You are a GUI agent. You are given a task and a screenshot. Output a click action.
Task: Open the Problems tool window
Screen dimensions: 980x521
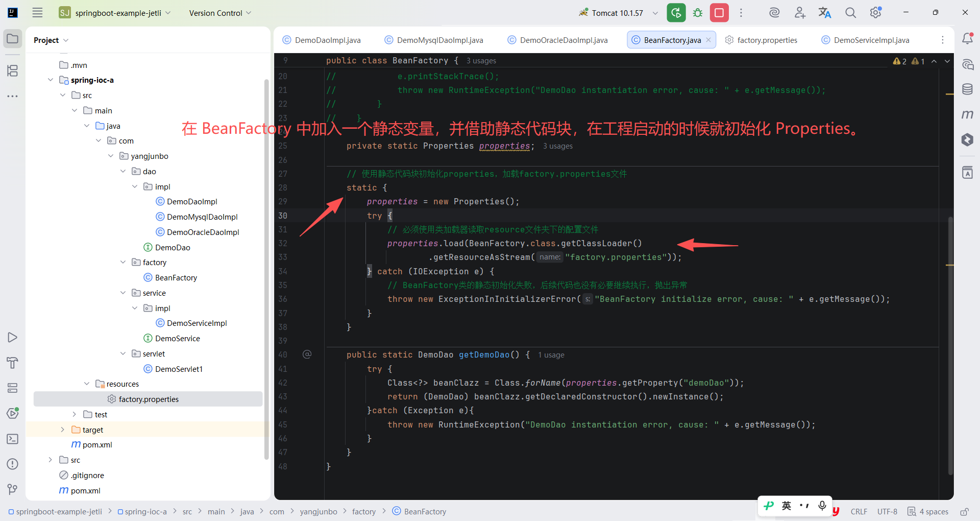click(x=13, y=464)
